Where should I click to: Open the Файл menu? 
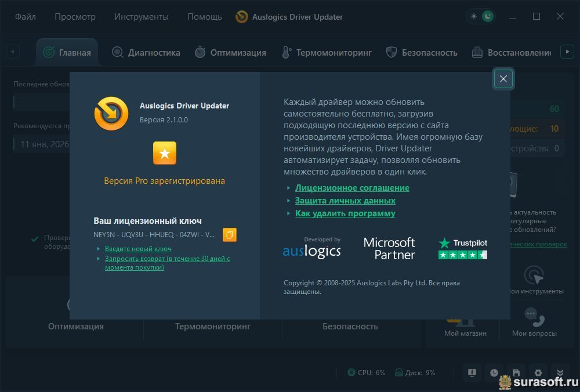(x=26, y=17)
